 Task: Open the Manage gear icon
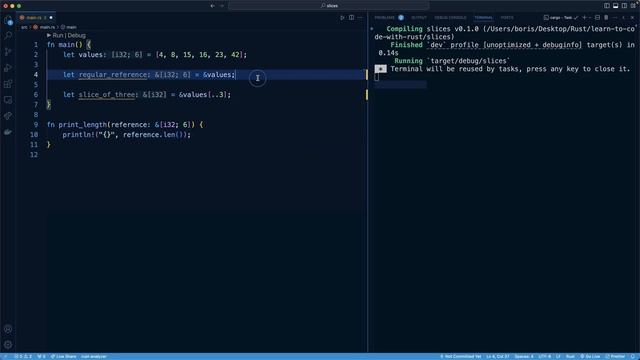point(8,345)
